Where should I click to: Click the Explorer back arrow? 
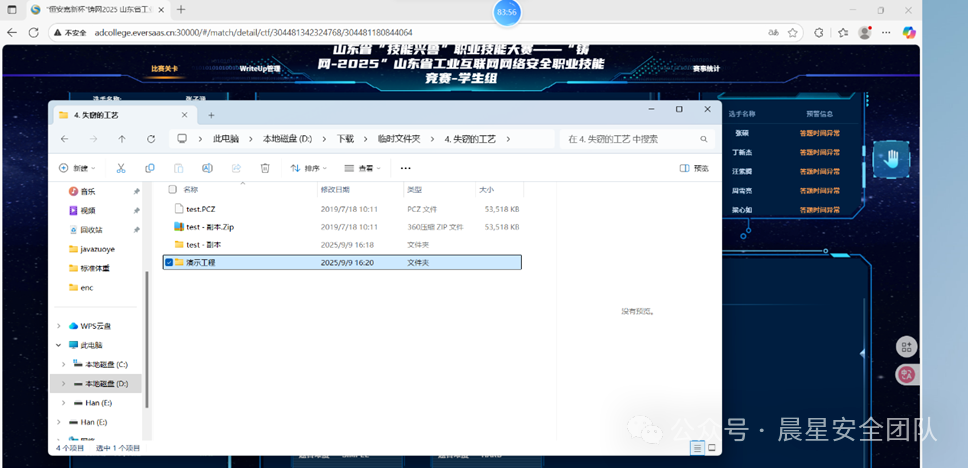click(x=65, y=139)
